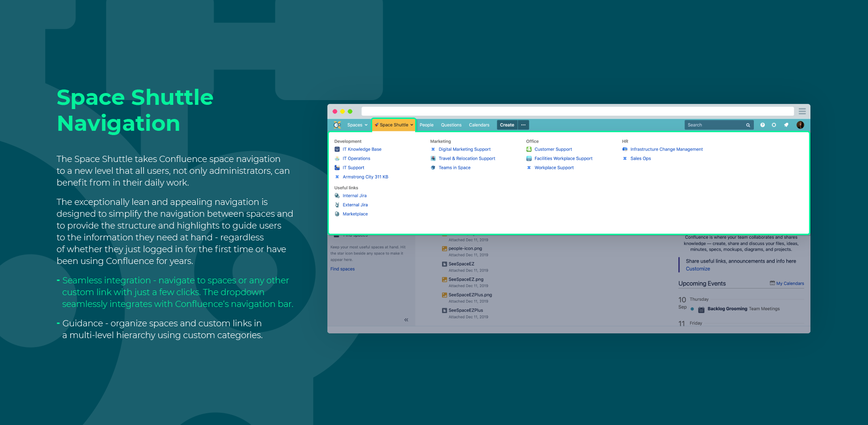The height and width of the screenshot is (425, 868).
Task: Open the Internal Jira link
Action: 354,195
